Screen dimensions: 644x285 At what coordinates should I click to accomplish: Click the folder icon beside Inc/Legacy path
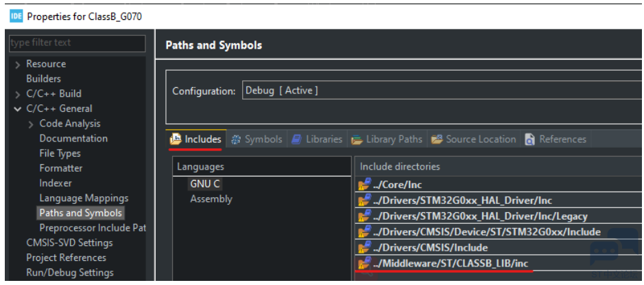(x=364, y=216)
